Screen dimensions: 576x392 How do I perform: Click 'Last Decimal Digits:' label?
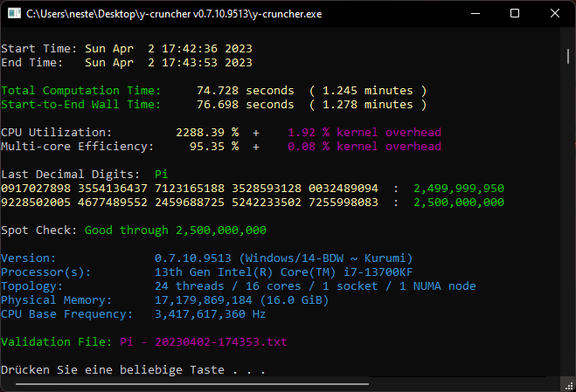pos(71,174)
